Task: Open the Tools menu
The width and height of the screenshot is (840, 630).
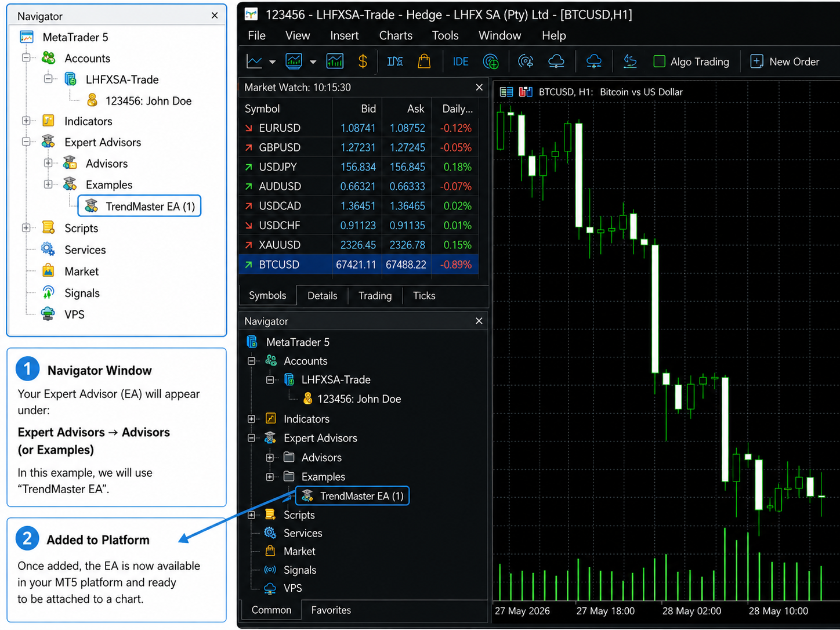Action: pos(446,35)
